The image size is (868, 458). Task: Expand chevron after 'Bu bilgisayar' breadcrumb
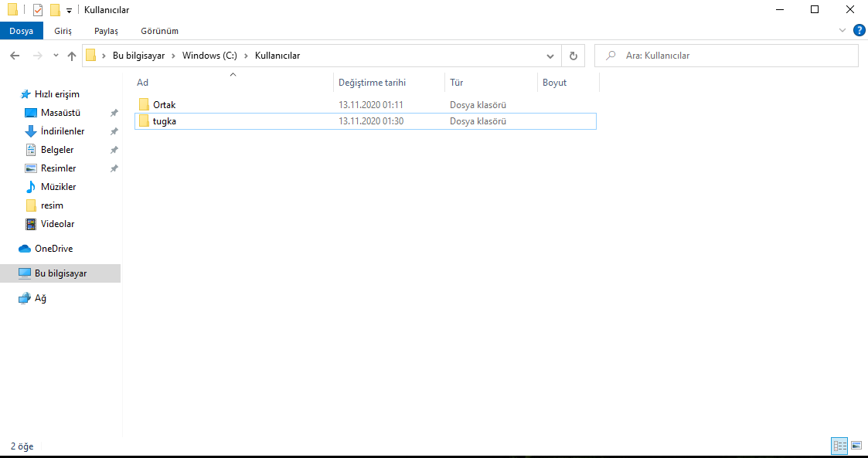coord(174,56)
